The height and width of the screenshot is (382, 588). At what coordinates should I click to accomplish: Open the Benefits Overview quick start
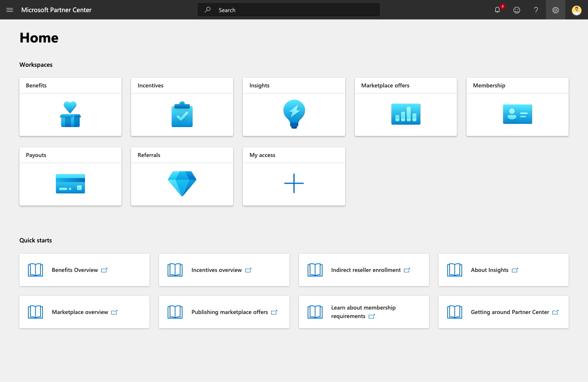coord(85,270)
